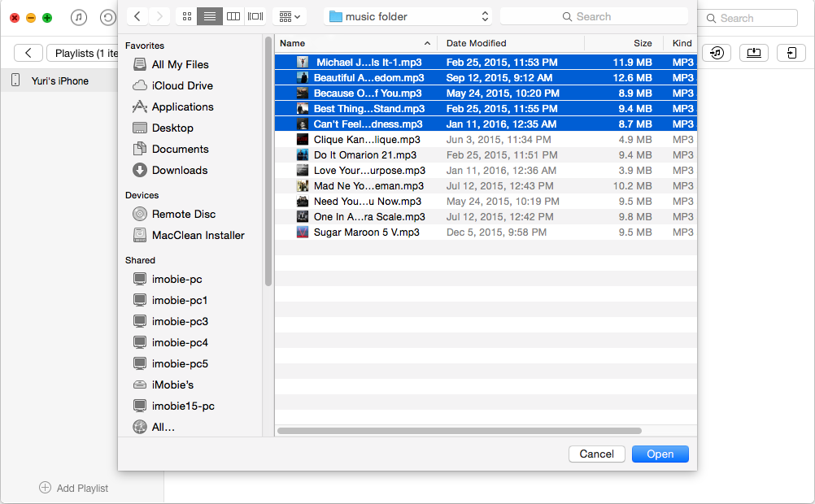Click the circular refresh icon in toolbar
This screenshot has height=504, width=815.
pos(107,17)
